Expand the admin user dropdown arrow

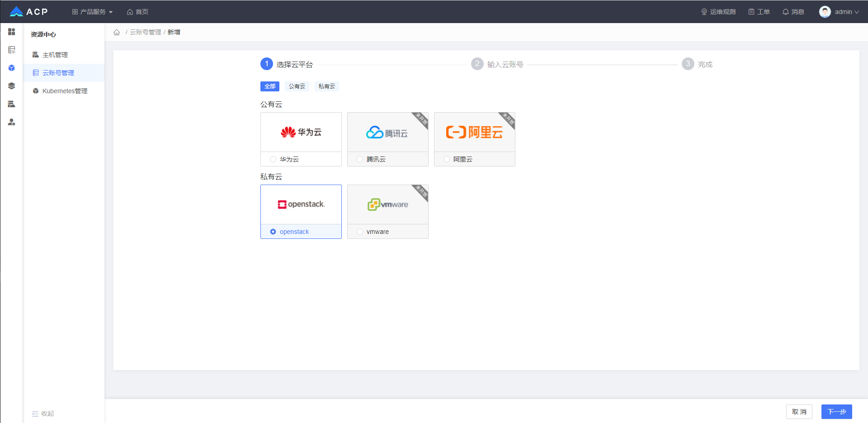857,12
